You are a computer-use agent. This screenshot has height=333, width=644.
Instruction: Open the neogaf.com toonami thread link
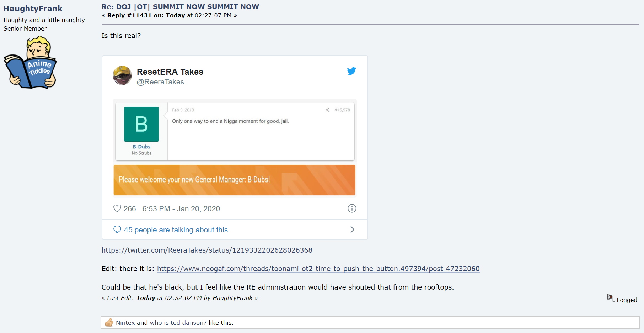318,269
